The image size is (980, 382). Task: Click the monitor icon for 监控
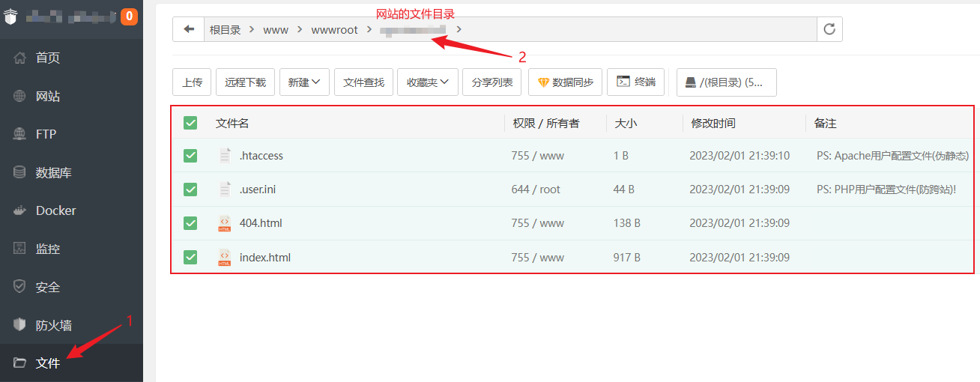20,249
